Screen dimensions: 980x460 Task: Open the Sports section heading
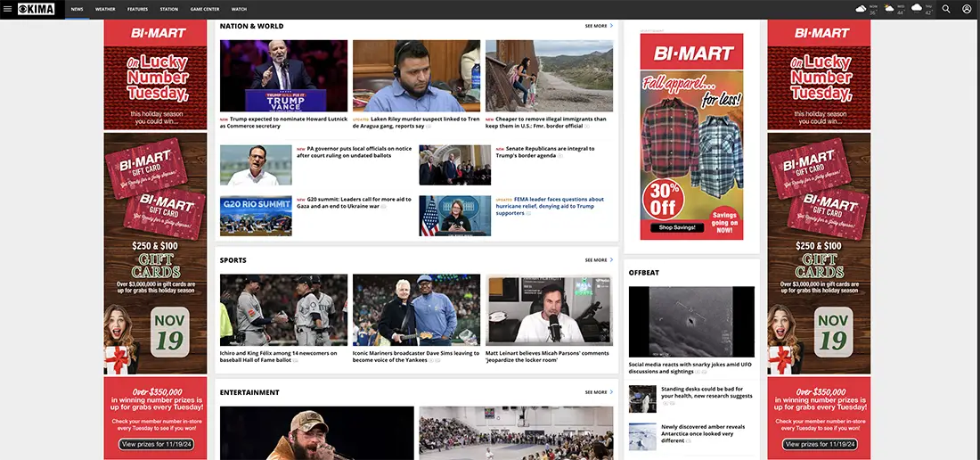233,260
